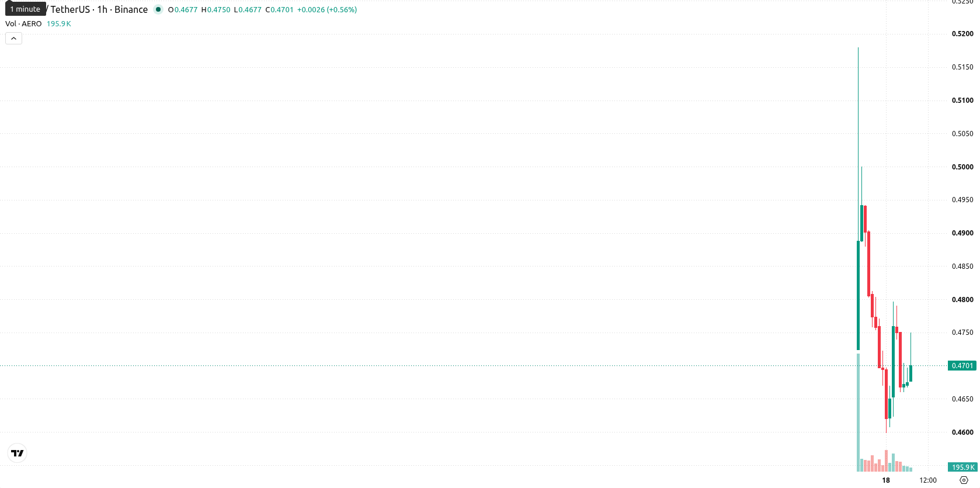Click the 0.4701 current price label
The height and width of the screenshot is (488, 980).
coord(962,366)
